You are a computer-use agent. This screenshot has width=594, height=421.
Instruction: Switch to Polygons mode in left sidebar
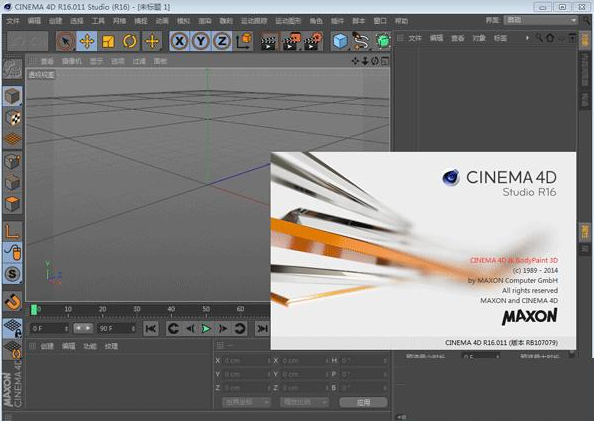pos(12,204)
